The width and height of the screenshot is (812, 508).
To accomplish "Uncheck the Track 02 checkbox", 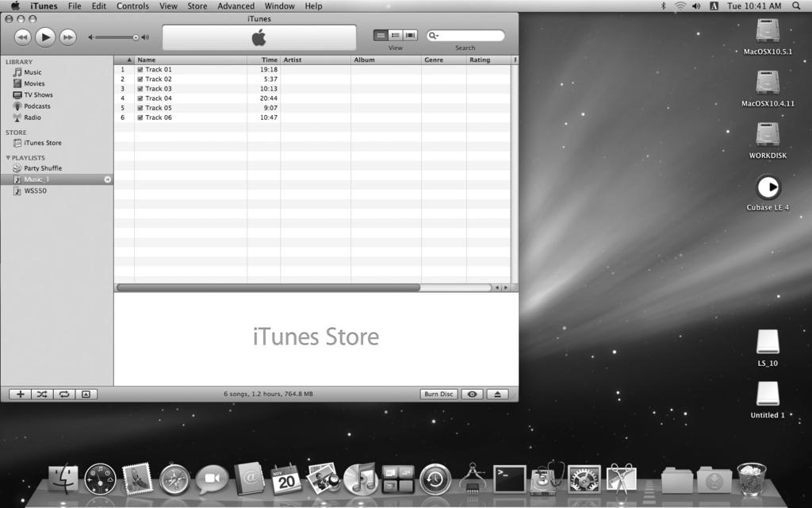I will point(140,79).
